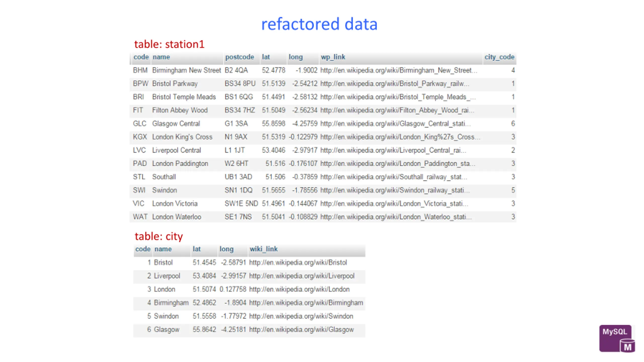Select the 'table: city' label
This screenshot has width=644, height=362.
(159, 237)
